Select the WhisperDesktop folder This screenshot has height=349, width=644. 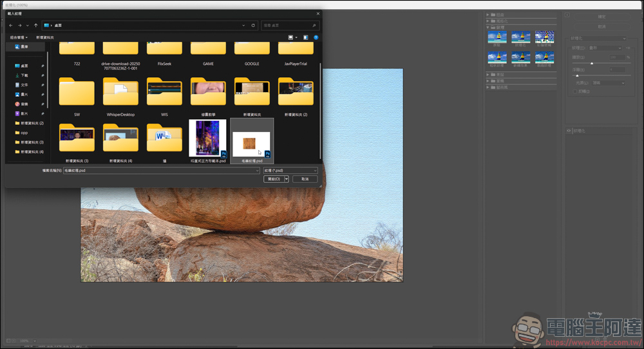121,97
